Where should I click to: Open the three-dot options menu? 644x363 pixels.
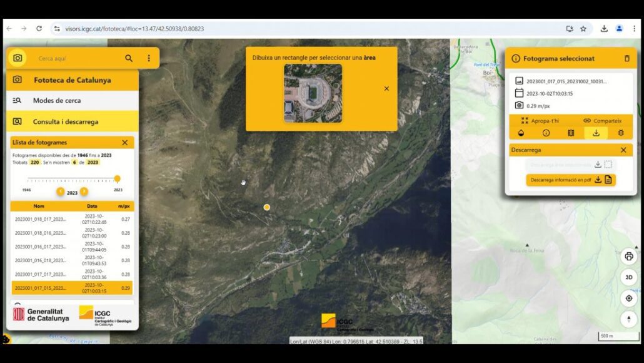point(149,58)
